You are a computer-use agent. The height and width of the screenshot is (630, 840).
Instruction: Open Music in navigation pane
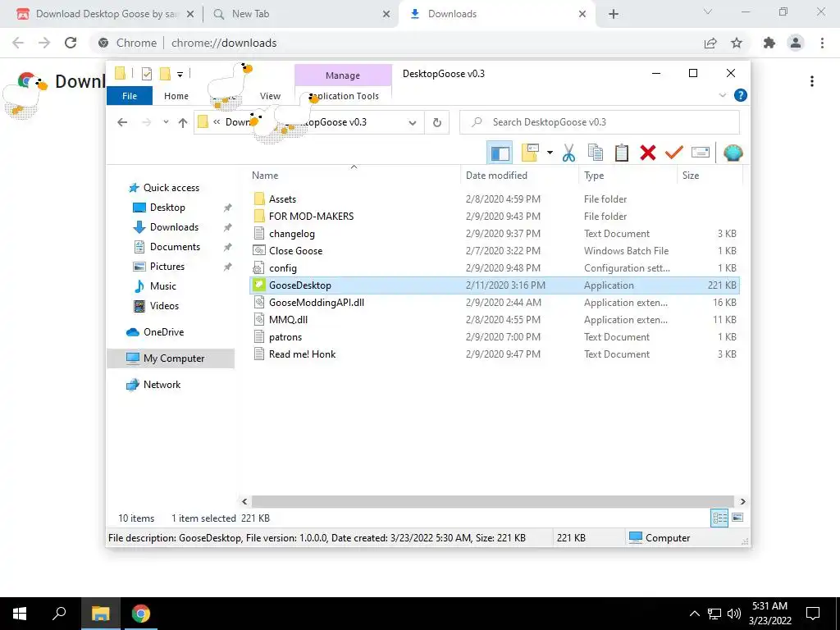163,286
